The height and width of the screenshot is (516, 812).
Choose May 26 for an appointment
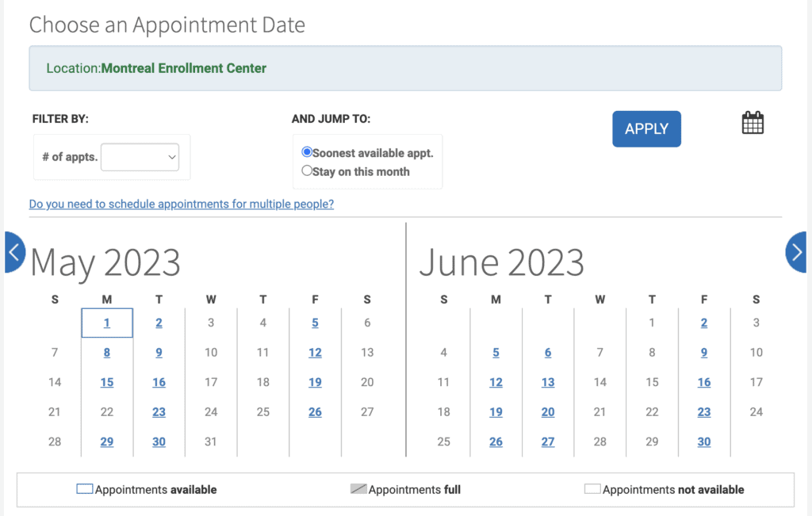pyautogui.click(x=315, y=411)
